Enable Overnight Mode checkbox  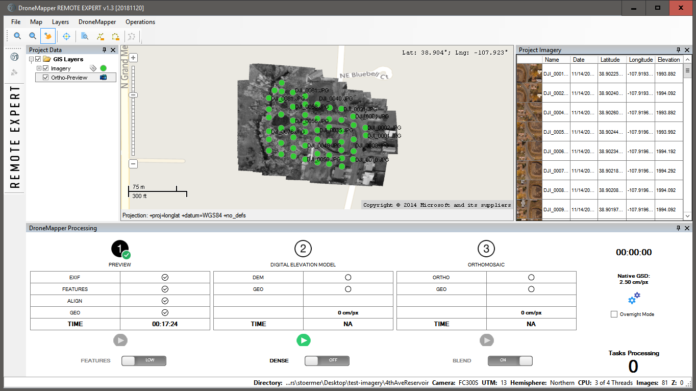click(x=614, y=314)
